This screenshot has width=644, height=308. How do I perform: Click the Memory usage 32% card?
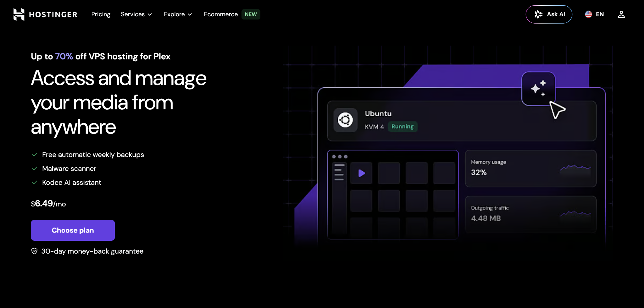click(530, 168)
